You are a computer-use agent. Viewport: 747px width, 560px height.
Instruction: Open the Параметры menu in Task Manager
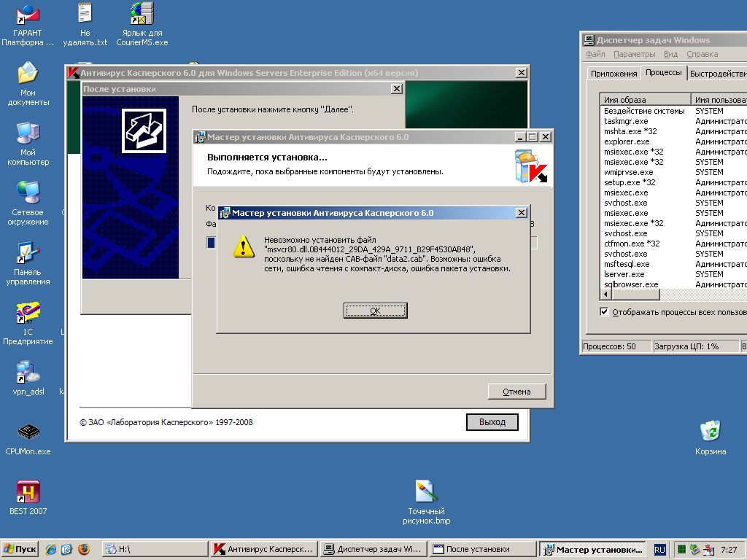pyautogui.click(x=634, y=54)
